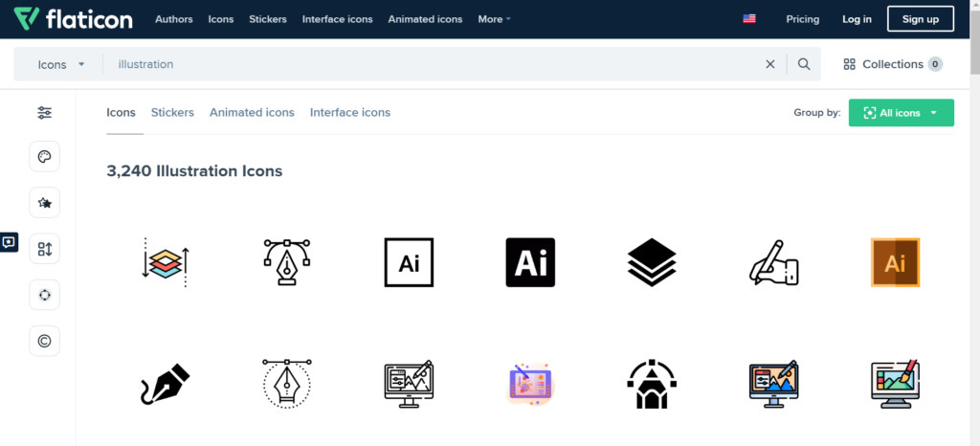
Task: Click the 3,240 Illustration Icons heading
Action: [194, 170]
